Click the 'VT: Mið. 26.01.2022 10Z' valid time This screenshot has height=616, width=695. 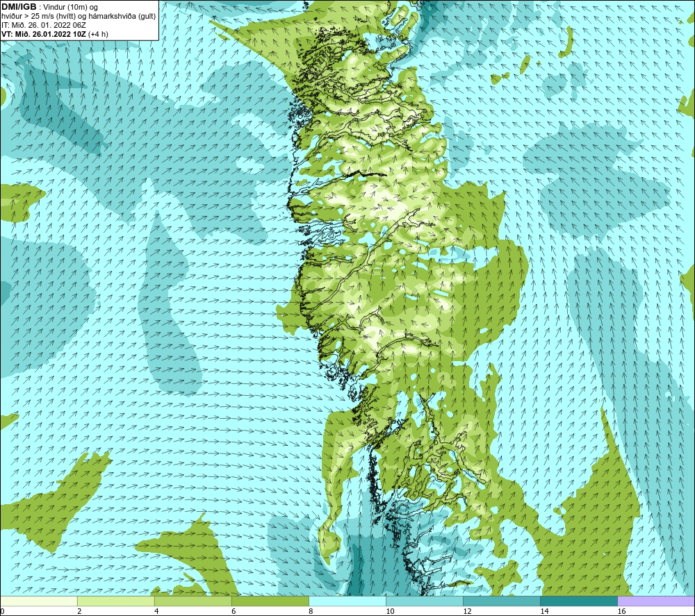click(x=43, y=34)
